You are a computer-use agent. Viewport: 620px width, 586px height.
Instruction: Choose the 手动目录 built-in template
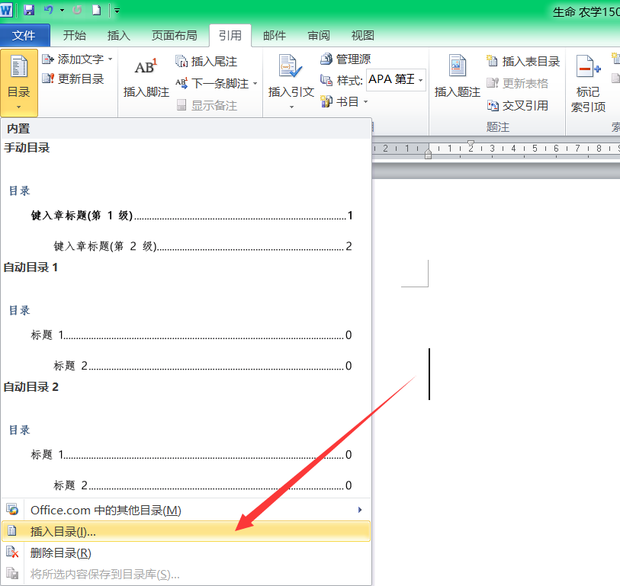[186, 198]
